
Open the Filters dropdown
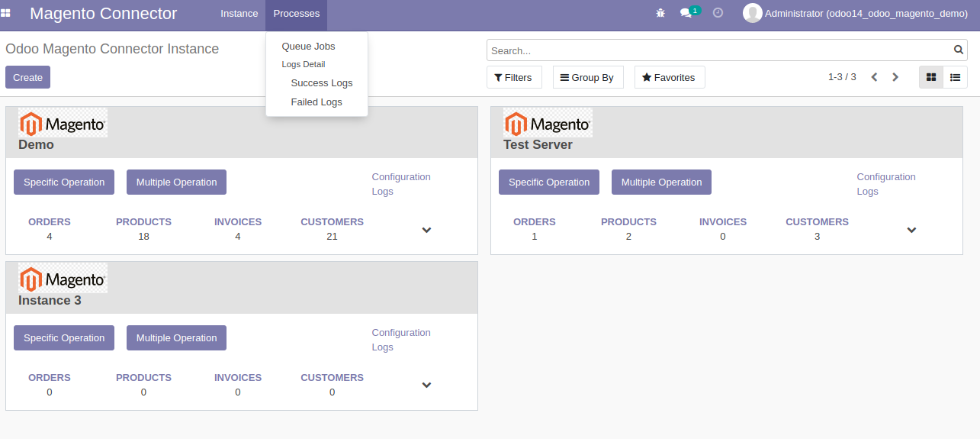click(513, 77)
